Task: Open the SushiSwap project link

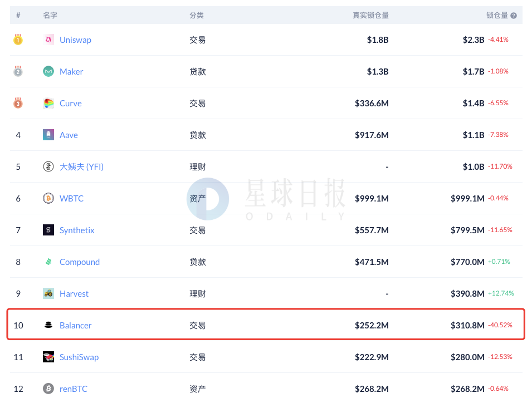Action: coord(79,357)
